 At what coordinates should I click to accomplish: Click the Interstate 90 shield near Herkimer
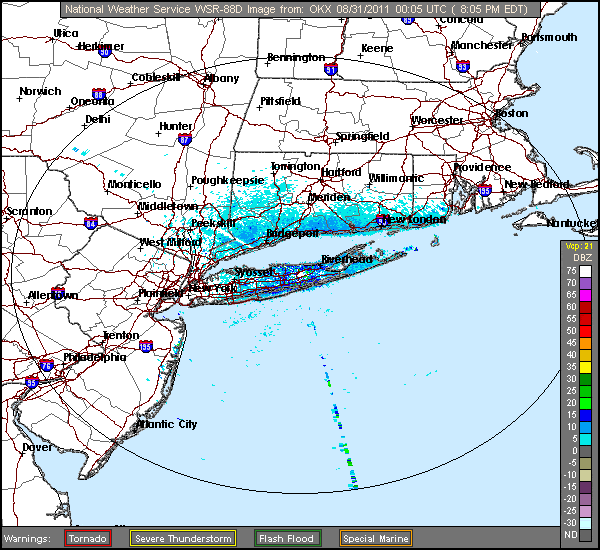tap(104, 51)
